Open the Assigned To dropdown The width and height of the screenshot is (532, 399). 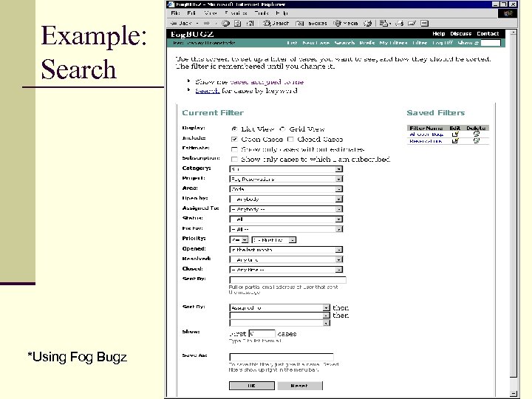286,209
